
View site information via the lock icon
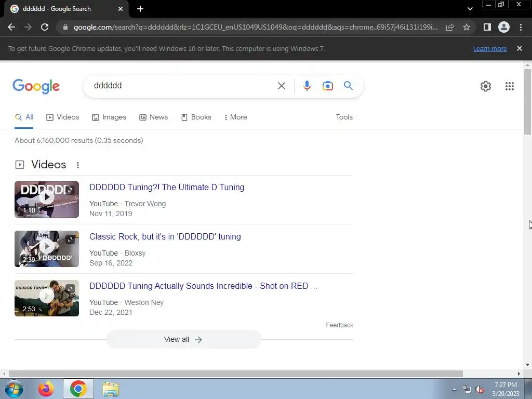tap(65, 27)
